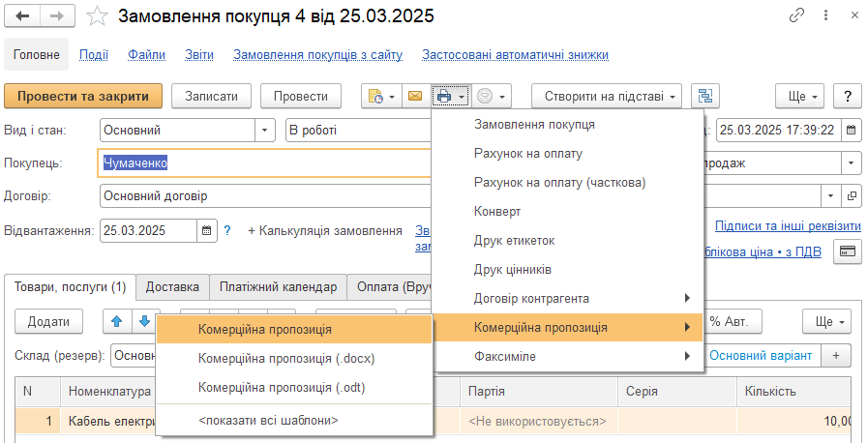Select Рахунок на оплату menu item

[x=567, y=154]
